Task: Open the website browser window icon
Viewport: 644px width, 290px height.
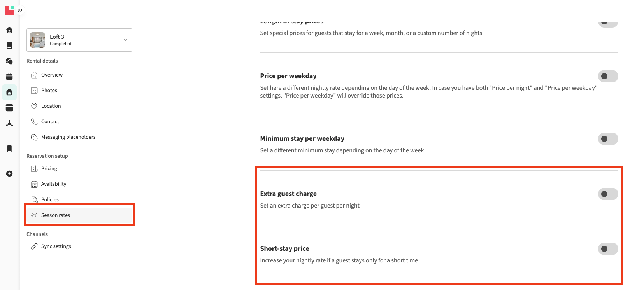Action: click(9, 108)
